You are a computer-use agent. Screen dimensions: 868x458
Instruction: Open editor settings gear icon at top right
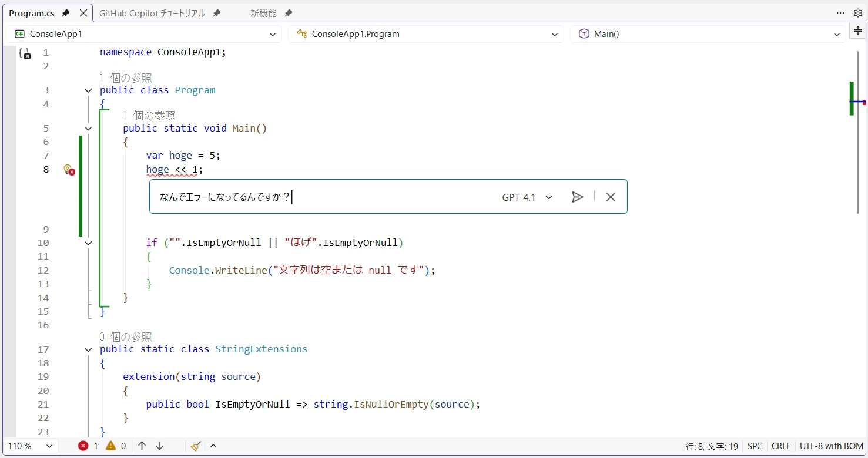coord(857,13)
